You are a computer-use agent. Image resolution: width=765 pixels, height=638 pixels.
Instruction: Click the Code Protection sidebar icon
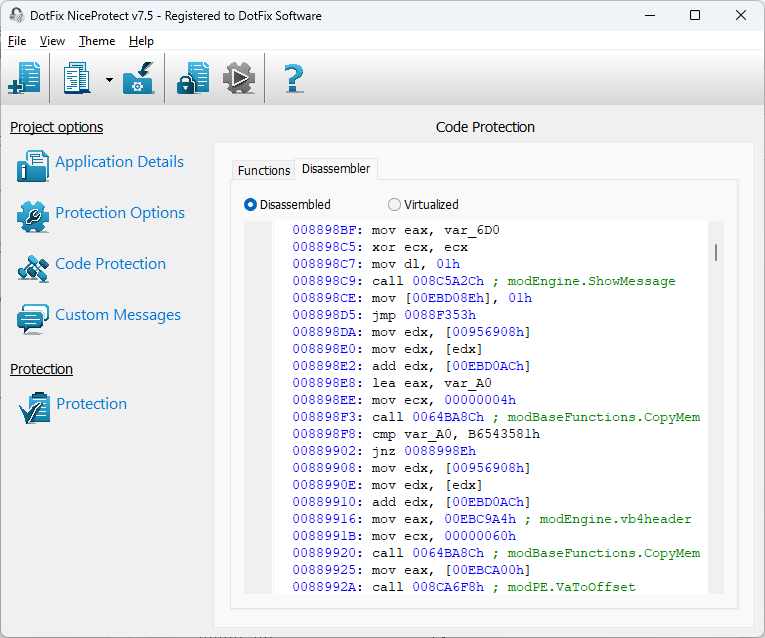click(33, 268)
